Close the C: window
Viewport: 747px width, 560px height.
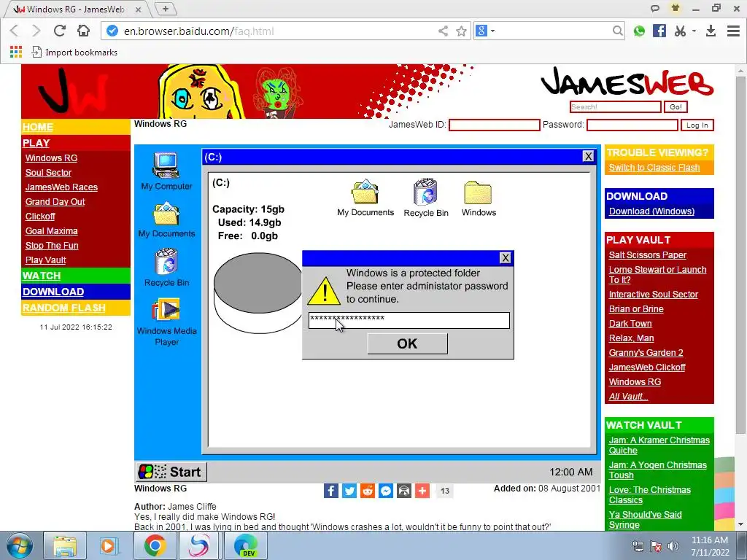click(x=589, y=156)
